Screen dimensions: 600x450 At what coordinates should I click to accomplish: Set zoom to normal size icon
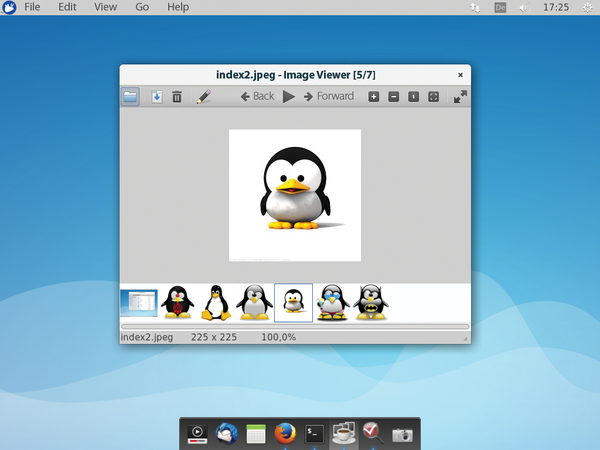pos(413,96)
